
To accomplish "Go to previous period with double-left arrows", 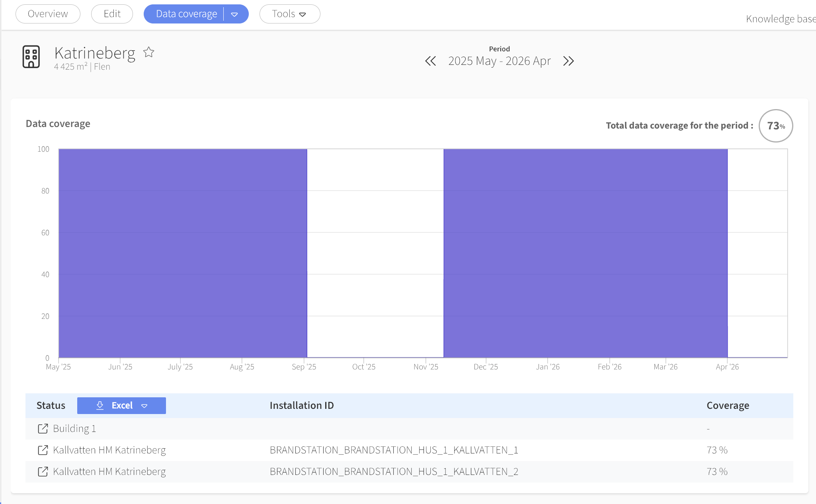I will pos(430,61).
